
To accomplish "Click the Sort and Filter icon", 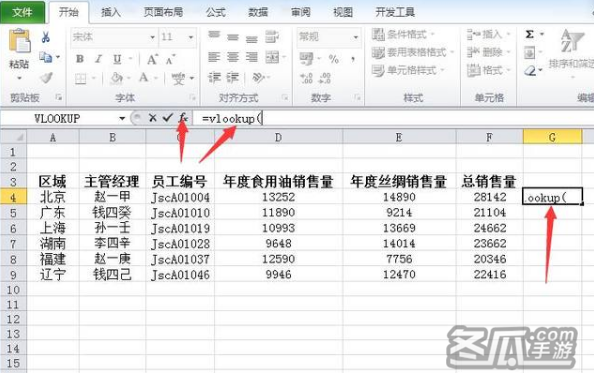I will coord(572,41).
